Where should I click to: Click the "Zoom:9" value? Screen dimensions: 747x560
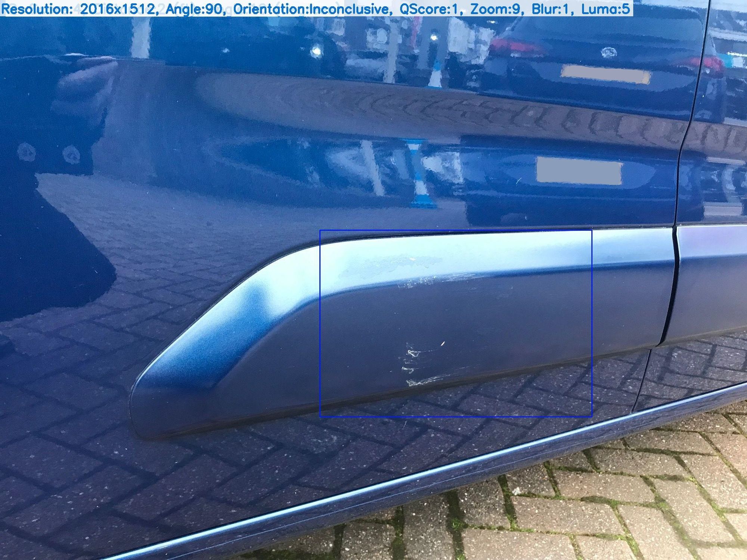pyautogui.click(x=496, y=9)
